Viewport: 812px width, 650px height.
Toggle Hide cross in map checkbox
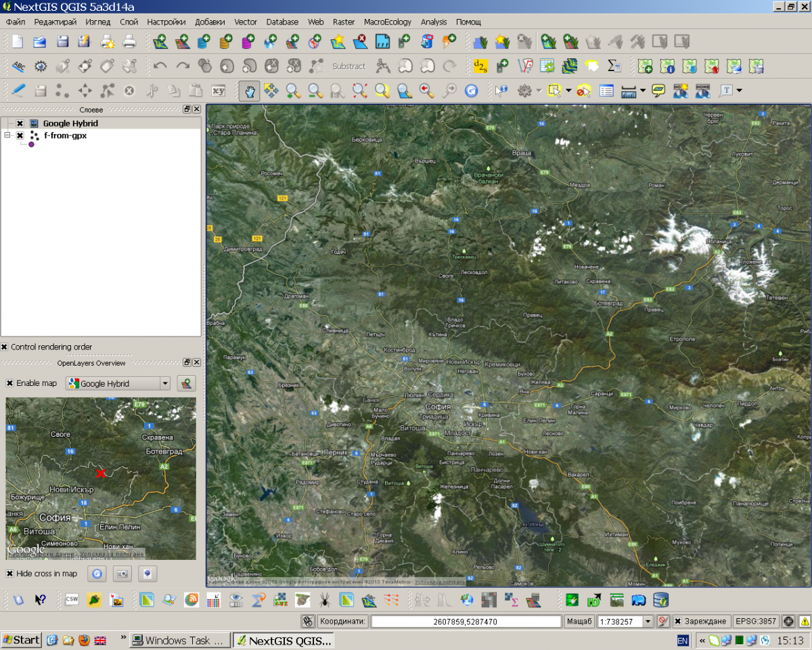click(x=9, y=573)
